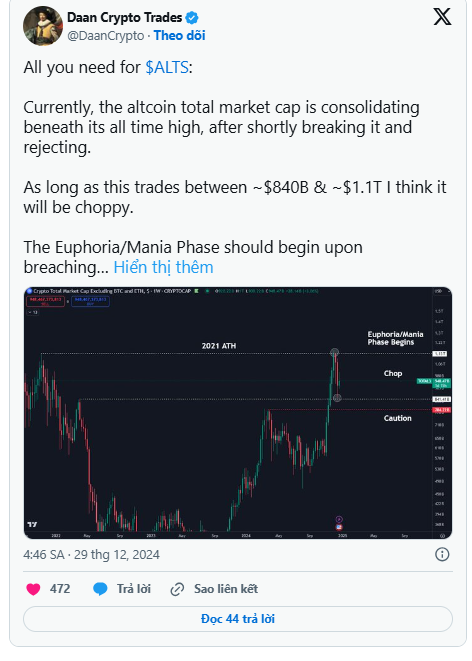Click the TradingView logo on chart
Screen dimensions: 472x661
tap(32, 524)
